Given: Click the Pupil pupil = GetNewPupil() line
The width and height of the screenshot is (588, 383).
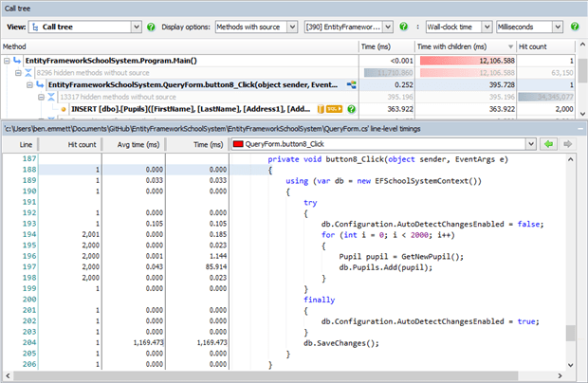Looking at the screenshot, I should coord(401,257).
